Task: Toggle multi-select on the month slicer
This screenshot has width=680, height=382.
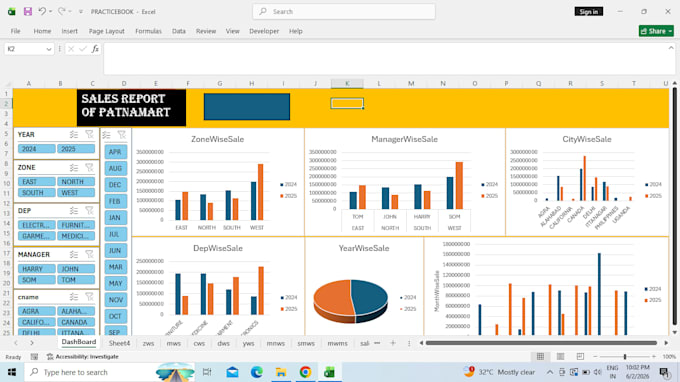Action: [107, 135]
